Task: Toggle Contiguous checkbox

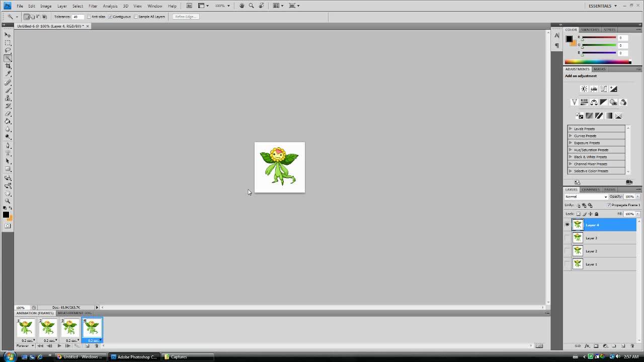Action: [x=110, y=17]
